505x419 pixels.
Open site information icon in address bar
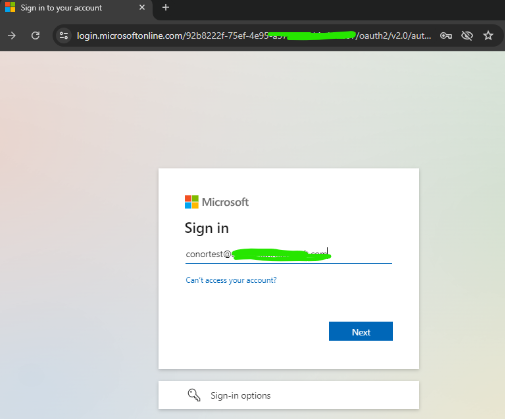pyautogui.click(x=64, y=36)
